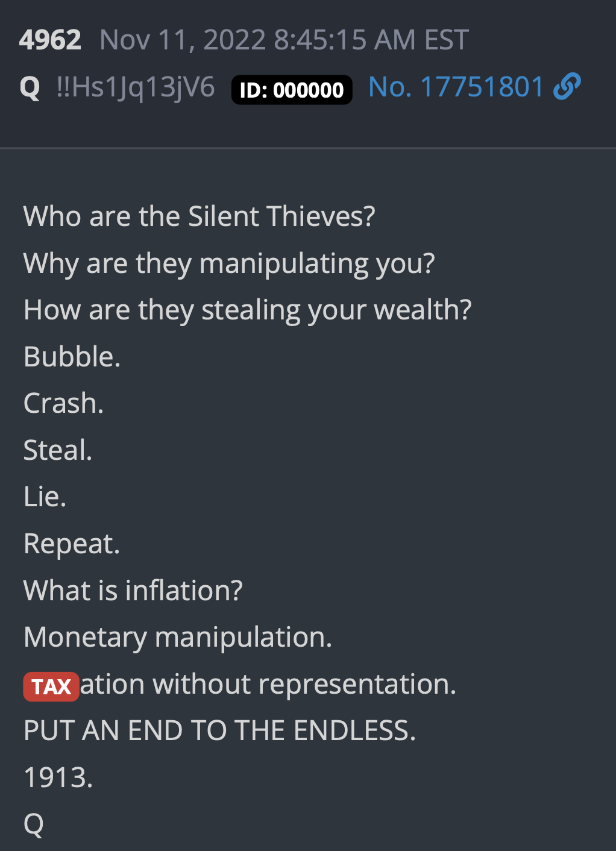Image resolution: width=616 pixels, height=851 pixels.
Task: Click the "ID: 000000" badge
Action: tap(292, 90)
